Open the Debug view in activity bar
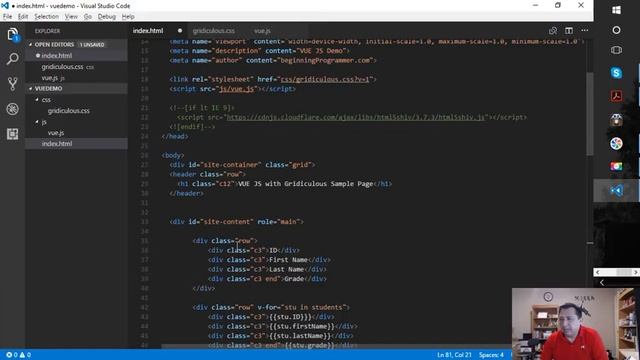Viewport: 640px width, 360px height. click(x=13, y=109)
